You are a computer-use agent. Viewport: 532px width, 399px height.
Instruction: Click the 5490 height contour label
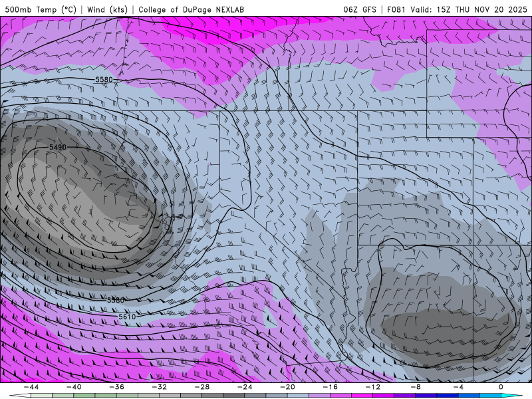click(58, 147)
